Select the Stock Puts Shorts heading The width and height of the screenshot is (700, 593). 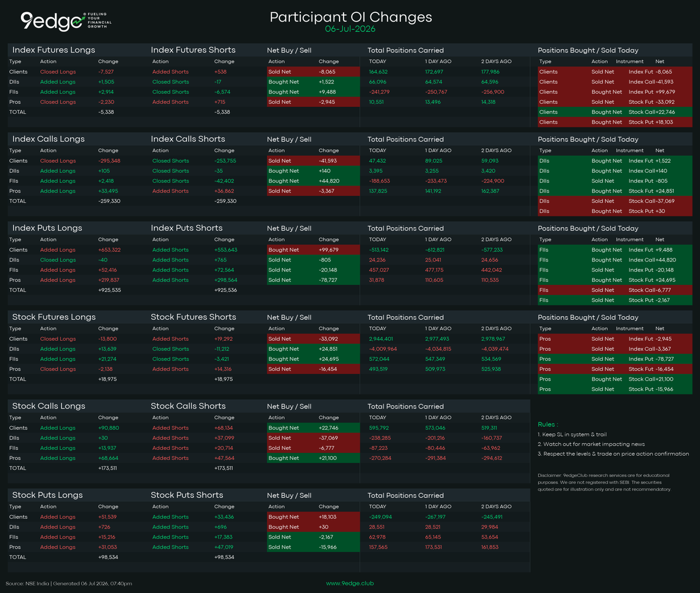(x=187, y=495)
